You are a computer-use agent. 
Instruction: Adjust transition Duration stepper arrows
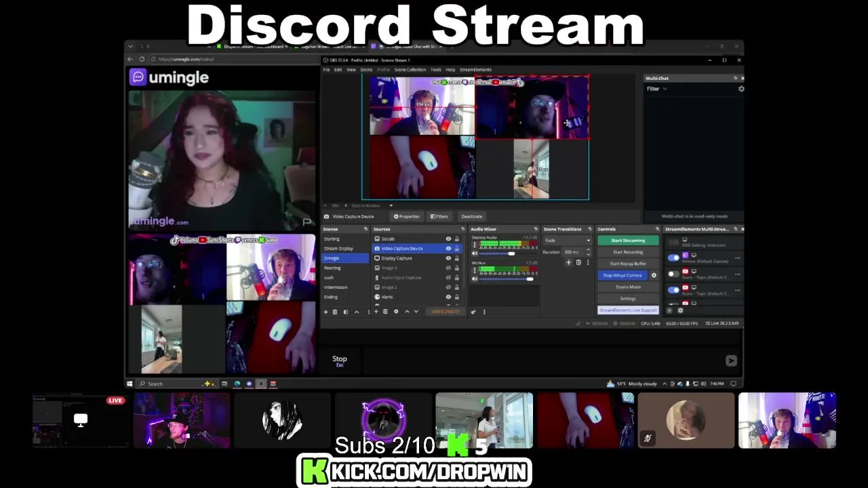(588, 251)
